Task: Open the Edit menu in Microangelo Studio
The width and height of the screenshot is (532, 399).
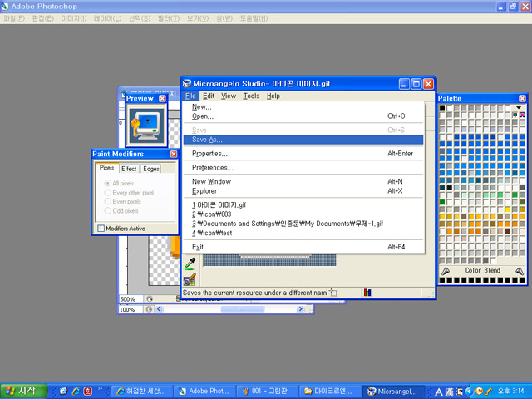Action: [209, 96]
